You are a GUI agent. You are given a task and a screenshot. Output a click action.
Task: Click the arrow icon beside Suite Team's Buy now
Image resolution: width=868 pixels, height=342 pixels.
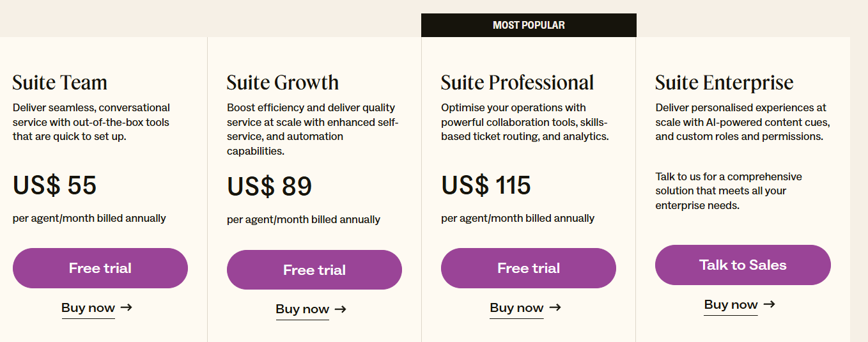pos(127,307)
